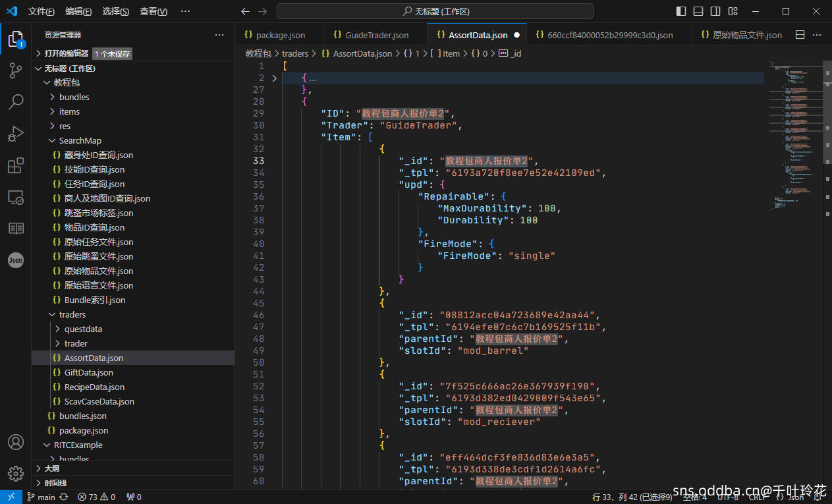Expand the questdata folder
The image size is (832, 504).
point(58,329)
